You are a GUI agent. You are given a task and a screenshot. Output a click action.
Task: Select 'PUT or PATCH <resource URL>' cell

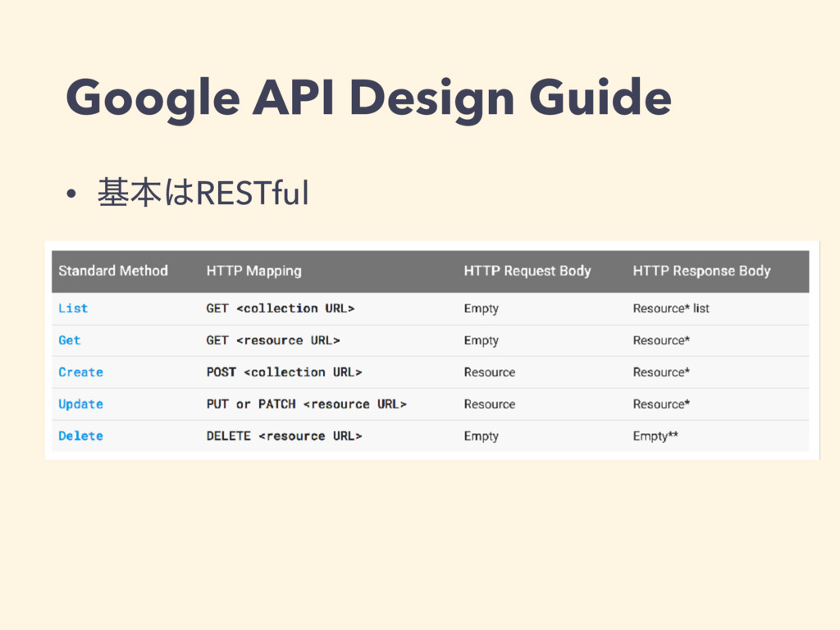click(x=307, y=404)
